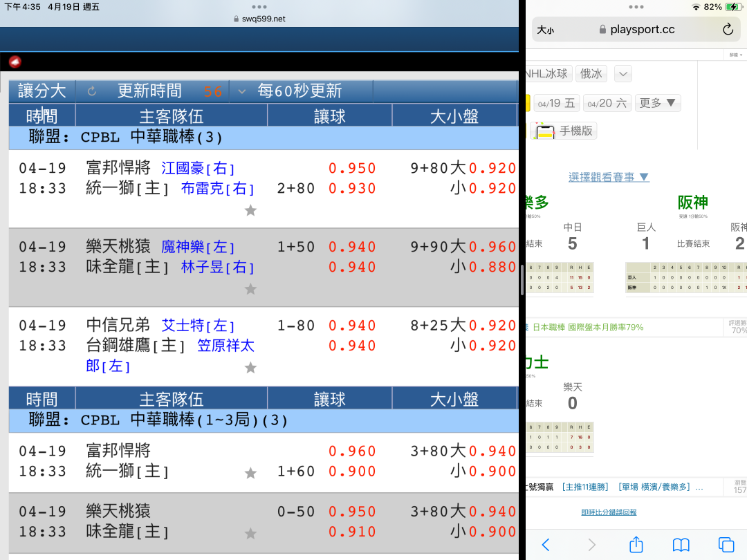This screenshot has height=560, width=747.
Task: Click the 巨人 vs 阪神 inning scoreboard
Action: [x=686, y=278]
